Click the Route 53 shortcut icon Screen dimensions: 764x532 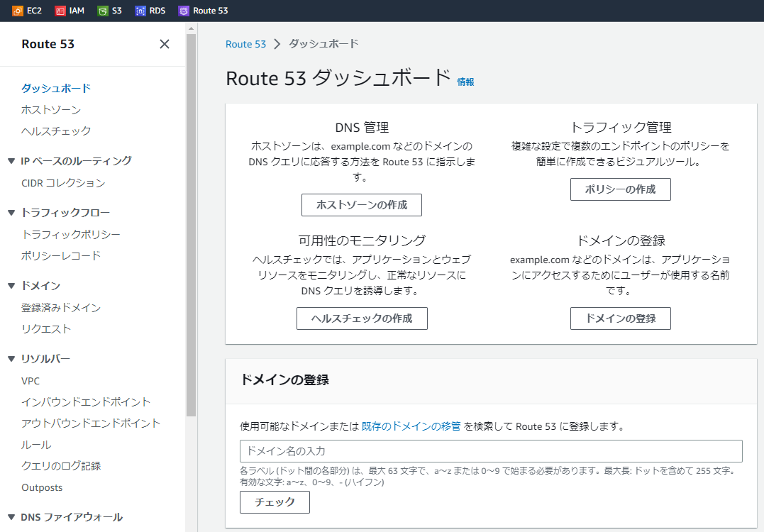(184, 11)
